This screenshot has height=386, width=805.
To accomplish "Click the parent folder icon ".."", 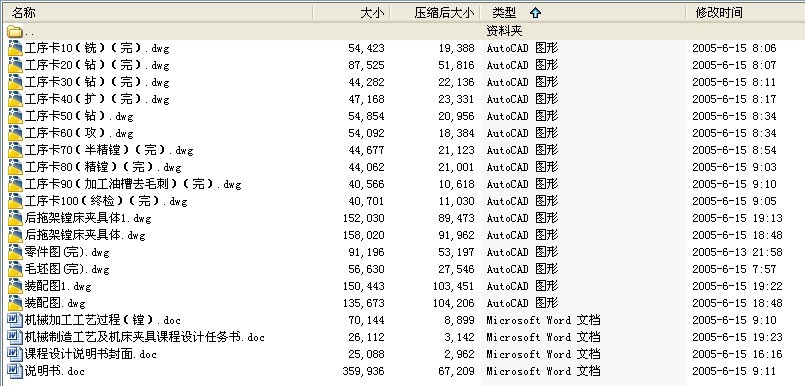I will (x=14, y=31).
